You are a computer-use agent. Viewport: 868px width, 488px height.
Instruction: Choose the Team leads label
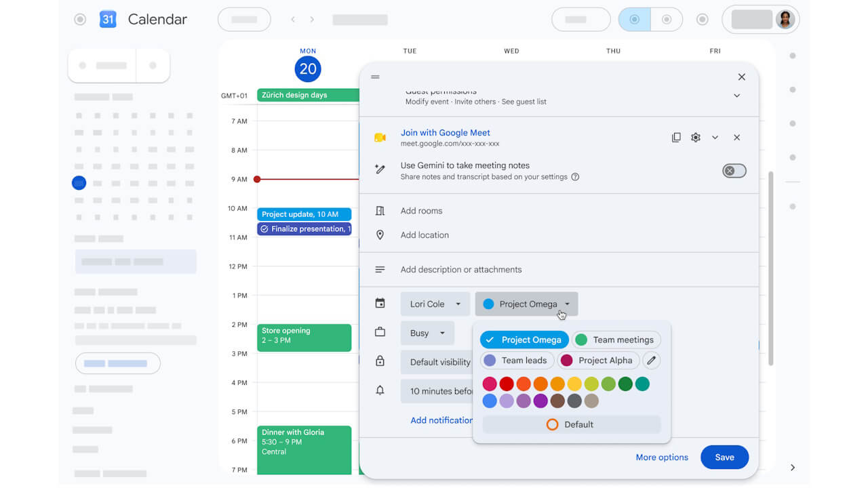click(517, 361)
